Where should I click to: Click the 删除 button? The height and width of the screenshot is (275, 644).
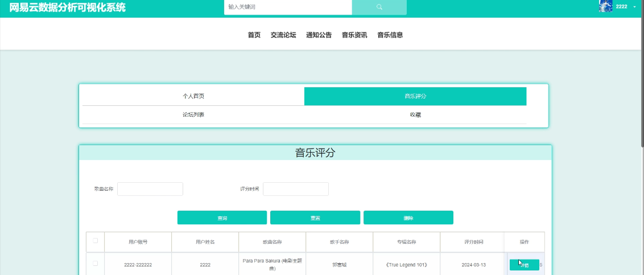click(408, 218)
